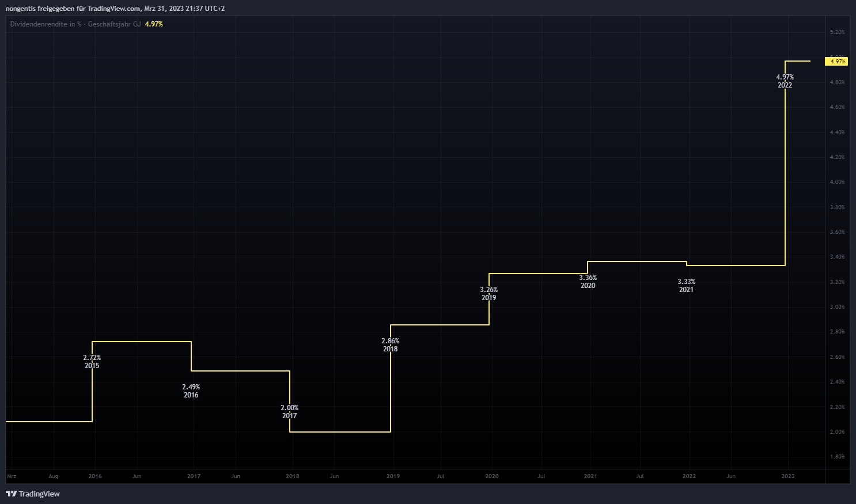
Task: Click 2019 on the time axis
Action: pos(393,476)
